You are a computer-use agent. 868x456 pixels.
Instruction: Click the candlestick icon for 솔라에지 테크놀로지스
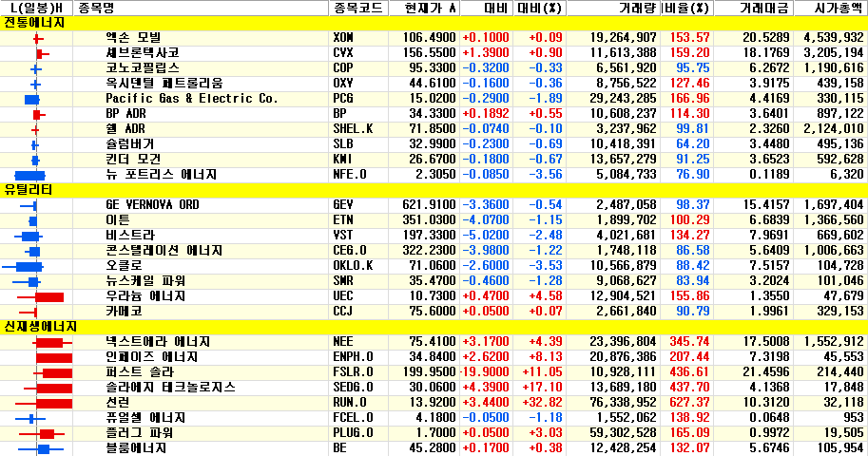point(48,389)
